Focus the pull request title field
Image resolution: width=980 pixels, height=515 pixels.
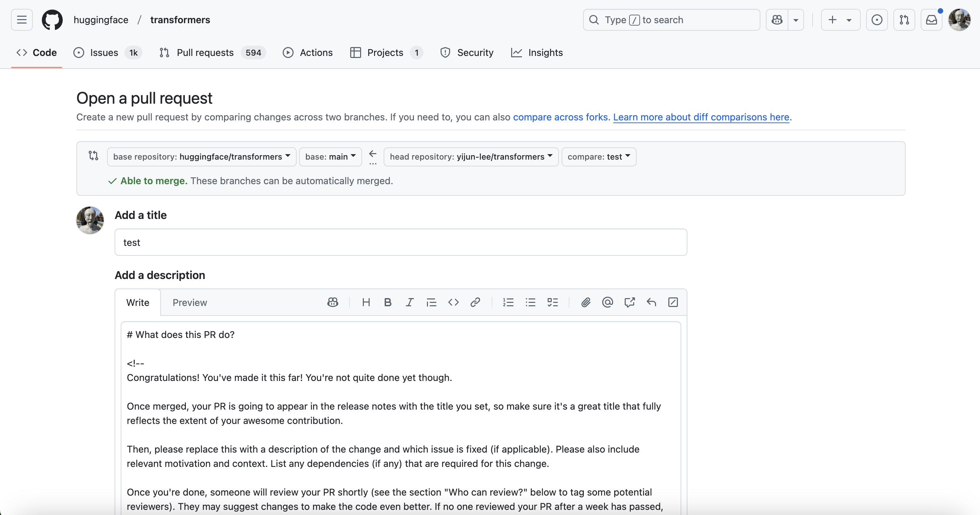coord(401,242)
